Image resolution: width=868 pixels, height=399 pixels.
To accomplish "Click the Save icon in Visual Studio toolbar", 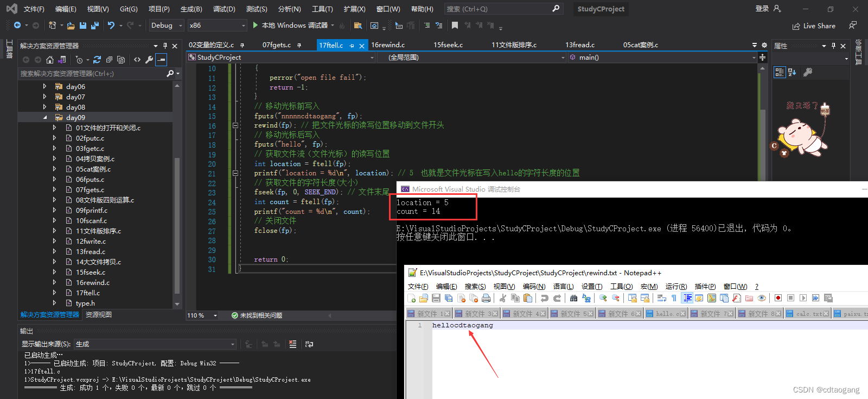I will point(83,26).
